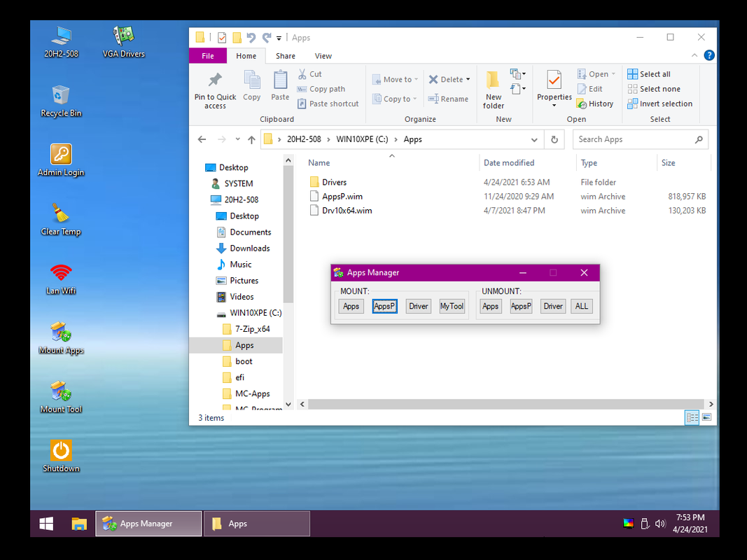Select the Mount Tool desktop icon
Image resolution: width=747 pixels, height=560 pixels.
coord(61,397)
